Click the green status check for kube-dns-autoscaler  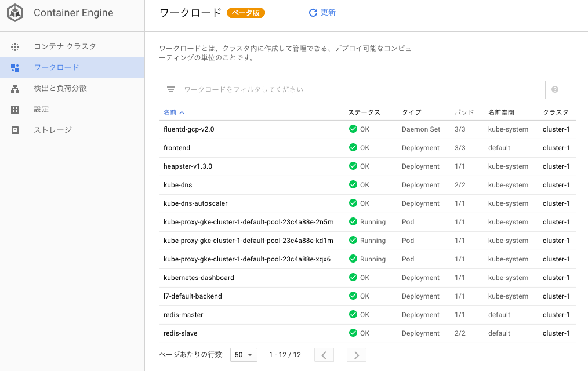(353, 203)
